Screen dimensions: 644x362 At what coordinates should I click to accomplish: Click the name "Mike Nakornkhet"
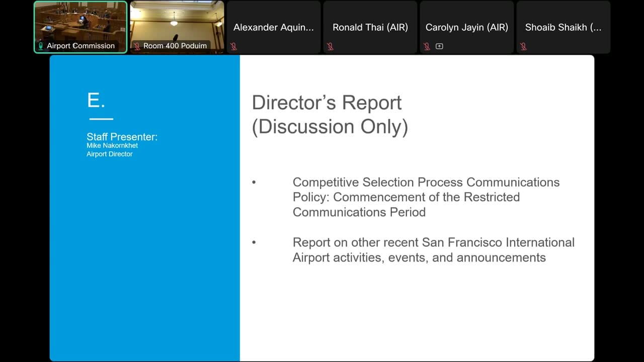pos(112,146)
